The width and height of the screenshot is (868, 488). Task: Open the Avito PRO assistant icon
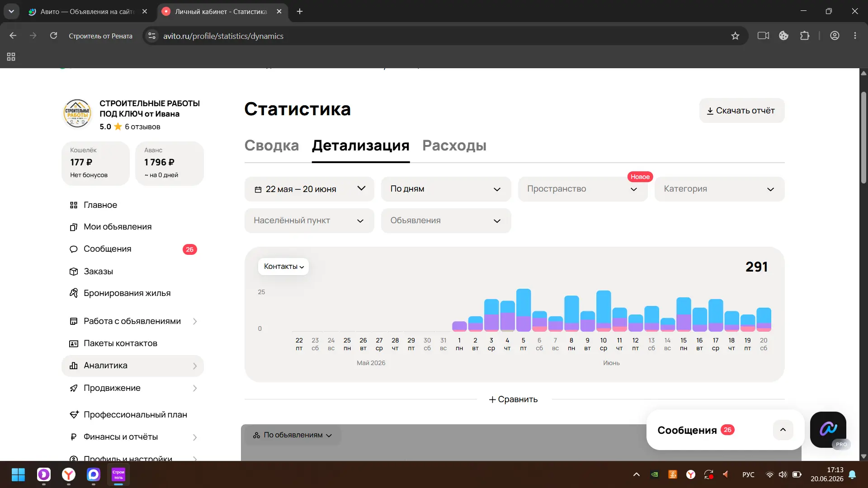coord(828,429)
